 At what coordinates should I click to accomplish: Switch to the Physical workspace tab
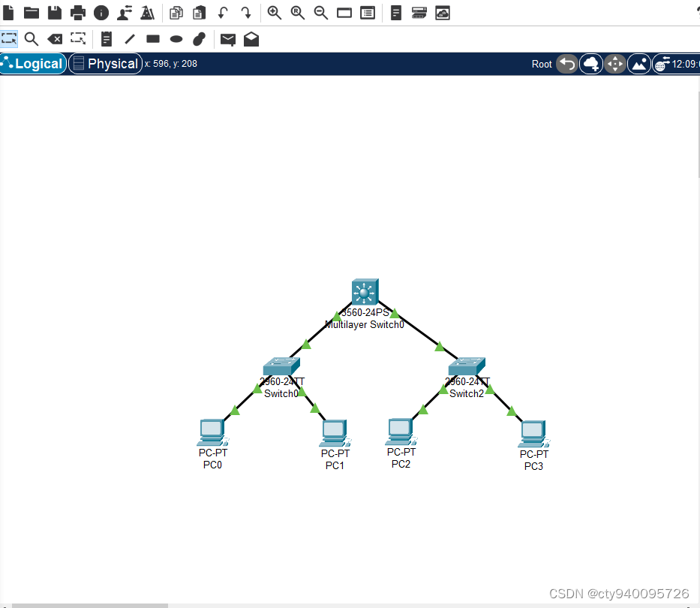pyautogui.click(x=106, y=64)
